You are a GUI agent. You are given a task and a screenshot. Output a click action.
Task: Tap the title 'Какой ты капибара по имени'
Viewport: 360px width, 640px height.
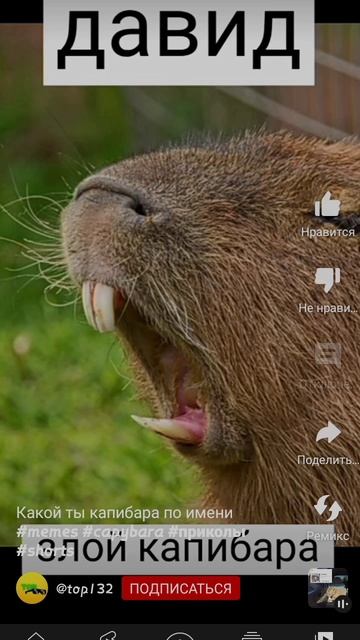click(x=124, y=513)
